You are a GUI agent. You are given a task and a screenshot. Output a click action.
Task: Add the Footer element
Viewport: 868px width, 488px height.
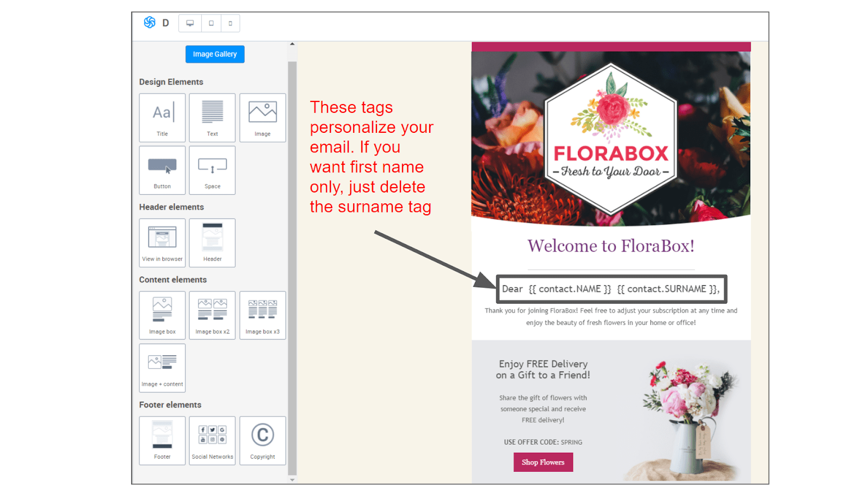click(162, 441)
